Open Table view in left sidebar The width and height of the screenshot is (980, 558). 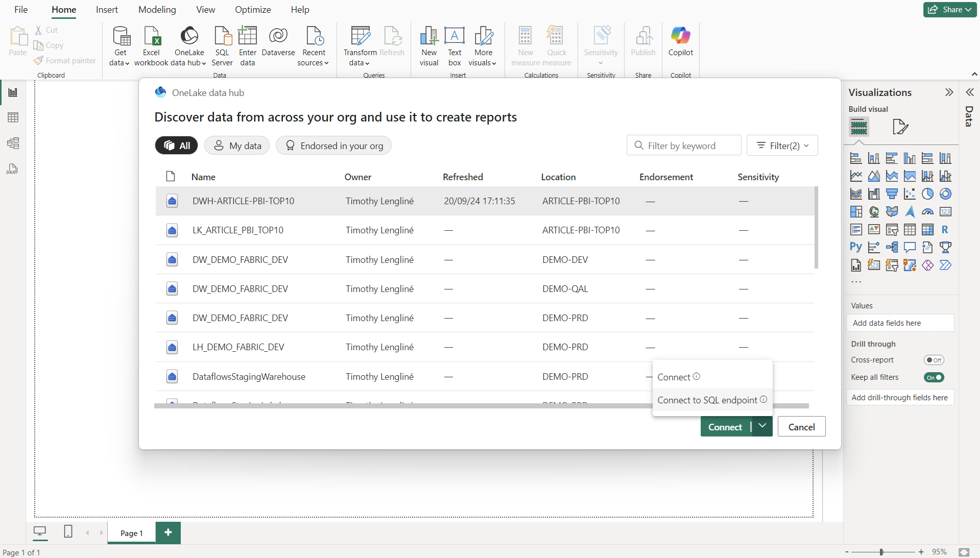[13, 117]
